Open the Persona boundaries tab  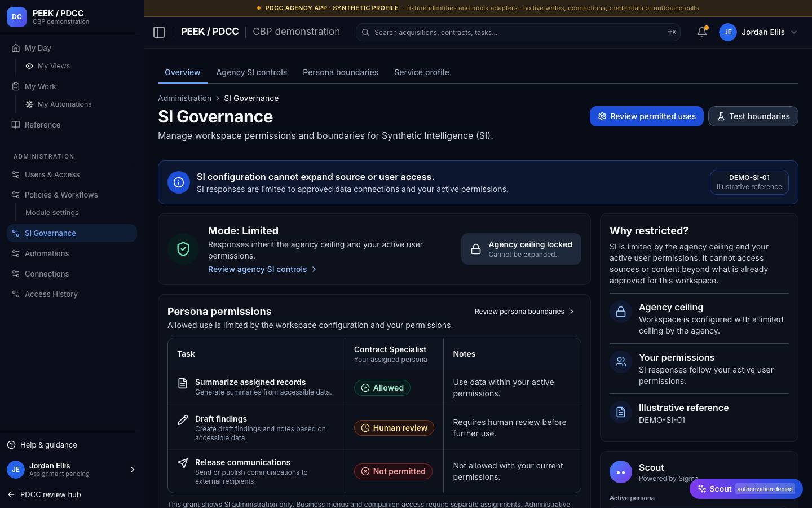pyautogui.click(x=341, y=72)
